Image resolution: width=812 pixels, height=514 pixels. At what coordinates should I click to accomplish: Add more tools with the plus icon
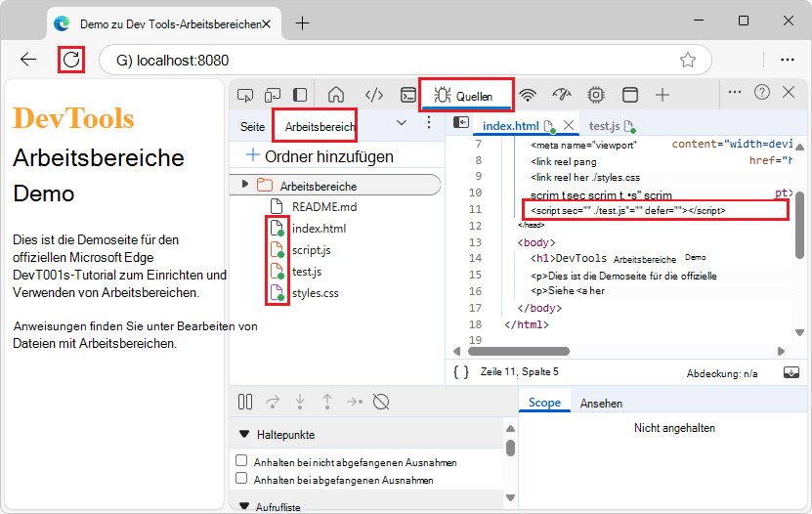click(662, 95)
